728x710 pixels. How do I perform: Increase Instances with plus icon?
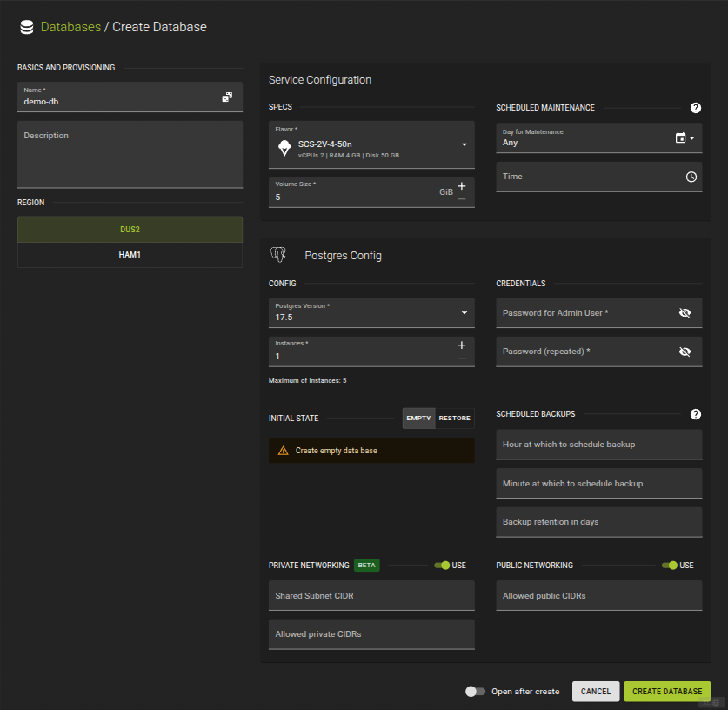pos(462,345)
